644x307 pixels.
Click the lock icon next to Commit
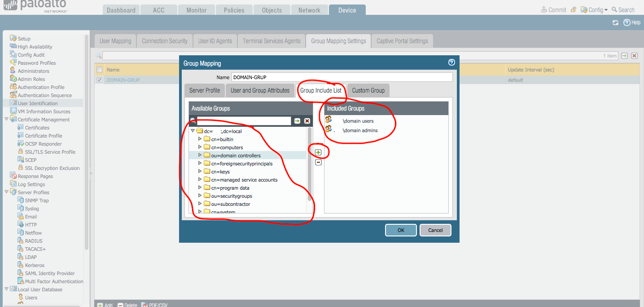pos(574,10)
